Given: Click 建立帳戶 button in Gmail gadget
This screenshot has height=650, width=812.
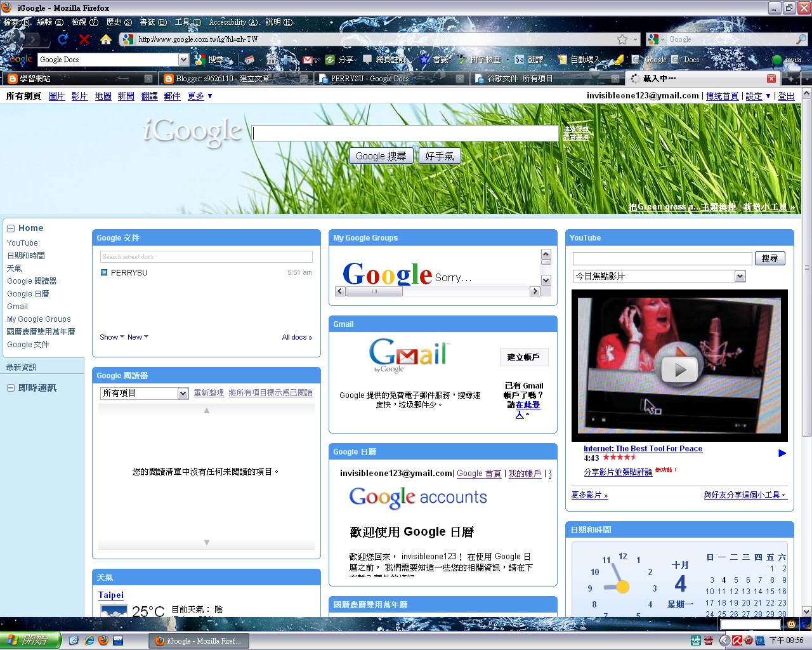Looking at the screenshot, I should pos(523,357).
